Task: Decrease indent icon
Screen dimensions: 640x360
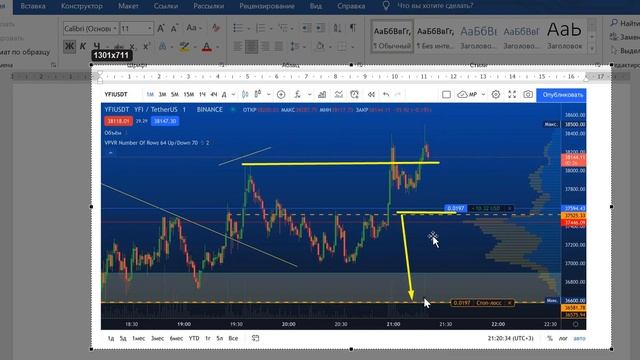Action: [x=306, y=28]
